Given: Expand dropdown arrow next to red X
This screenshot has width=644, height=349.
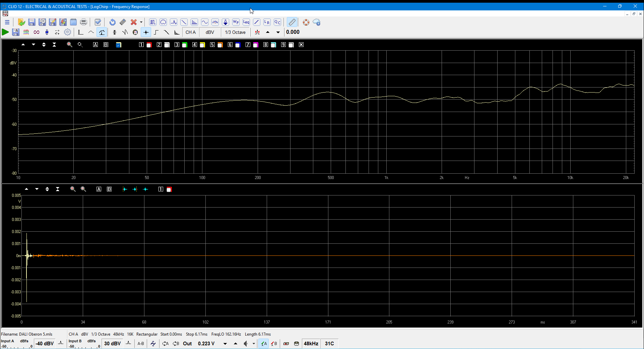Looking at the screenshot, I should point(141,22).
